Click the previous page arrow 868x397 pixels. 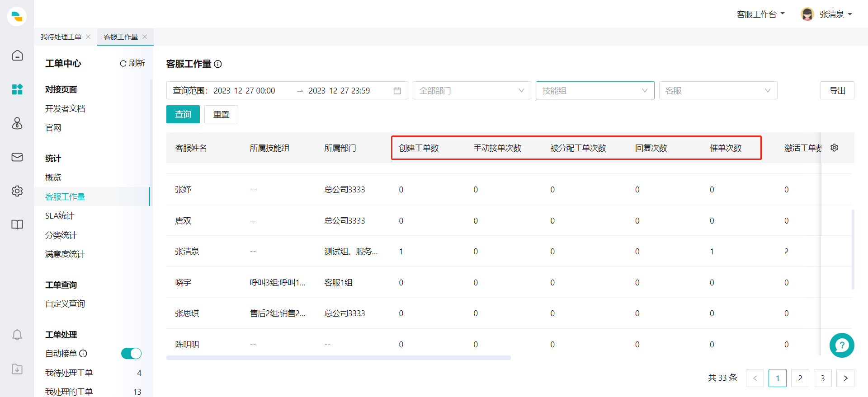pyautogui.click(x=755, y=378)
